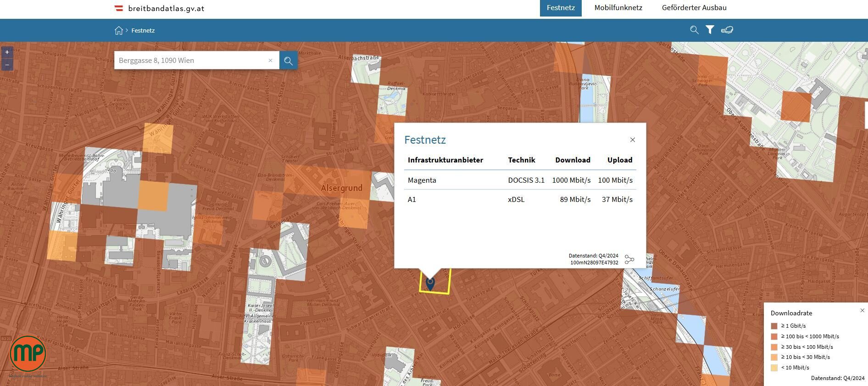Click the 37 Mbit/s upload value

[617, 199]
